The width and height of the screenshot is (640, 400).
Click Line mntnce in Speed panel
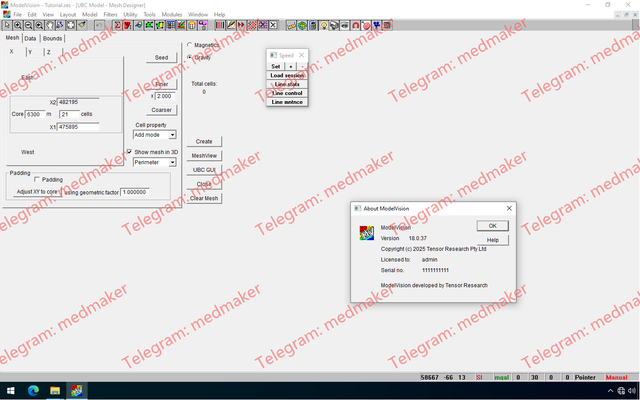(287, 102)
